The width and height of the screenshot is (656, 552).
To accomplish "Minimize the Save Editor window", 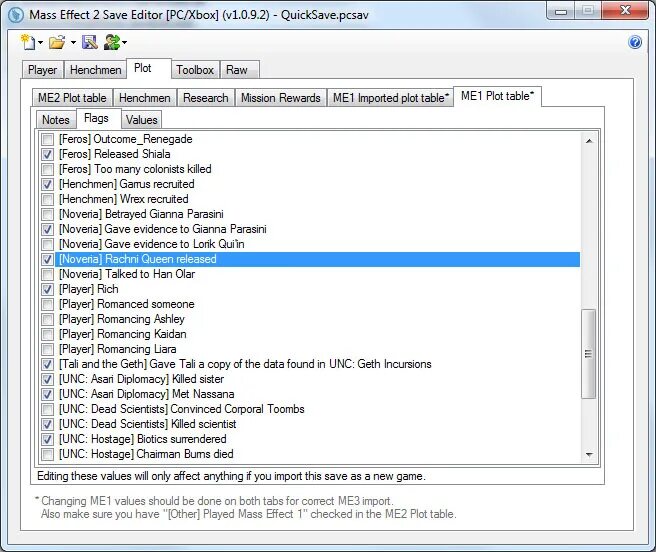I will [561, 11].
